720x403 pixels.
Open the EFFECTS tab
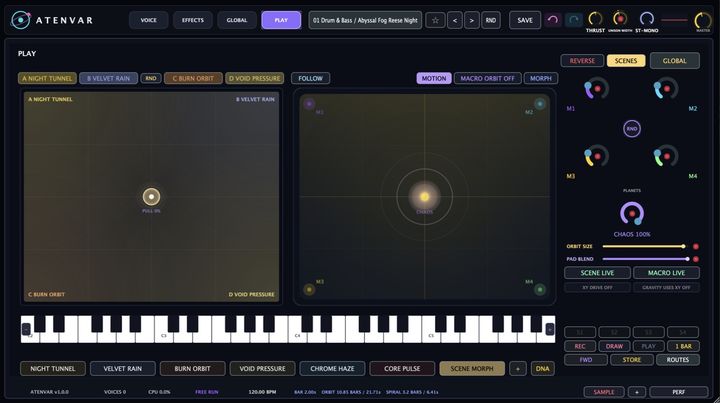pos(192,20)
